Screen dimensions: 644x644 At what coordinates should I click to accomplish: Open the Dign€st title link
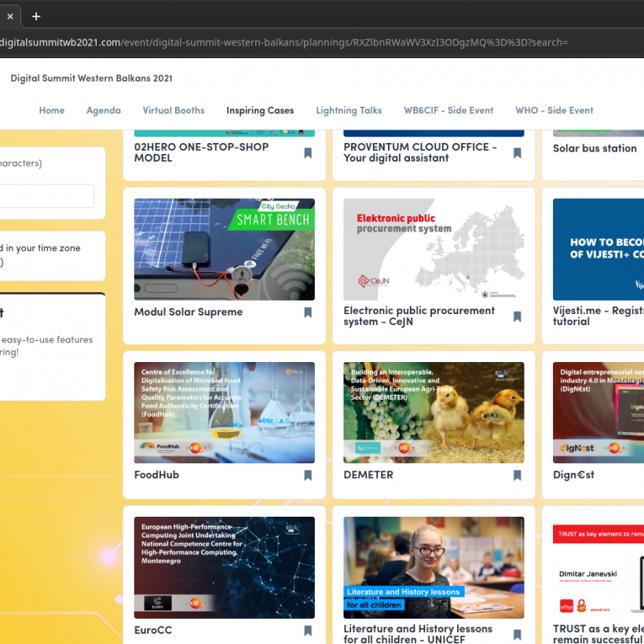point(573,475)
